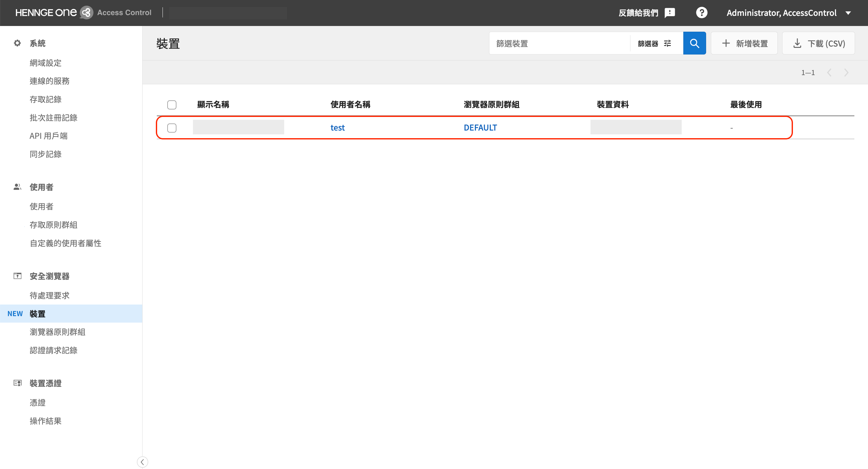Open 連線的服務 in sidebar
Image resolution: width=868 pixels, height=469 pixels.
pyautogui.click(x=49, y=81)
